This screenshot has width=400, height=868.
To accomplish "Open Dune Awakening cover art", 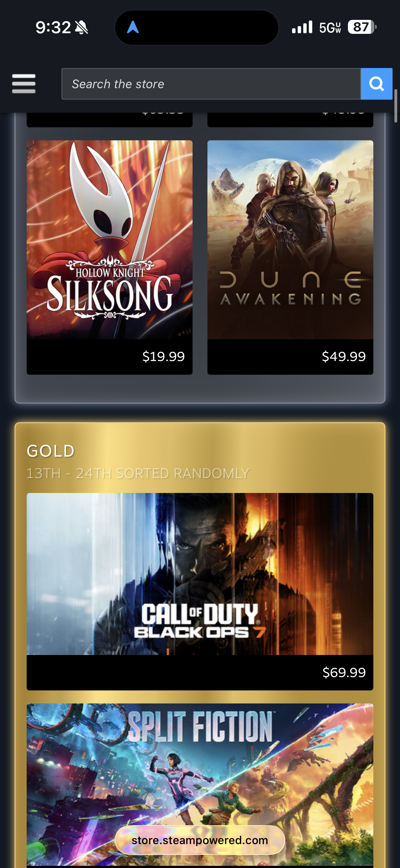I will (x=290, y=240).
